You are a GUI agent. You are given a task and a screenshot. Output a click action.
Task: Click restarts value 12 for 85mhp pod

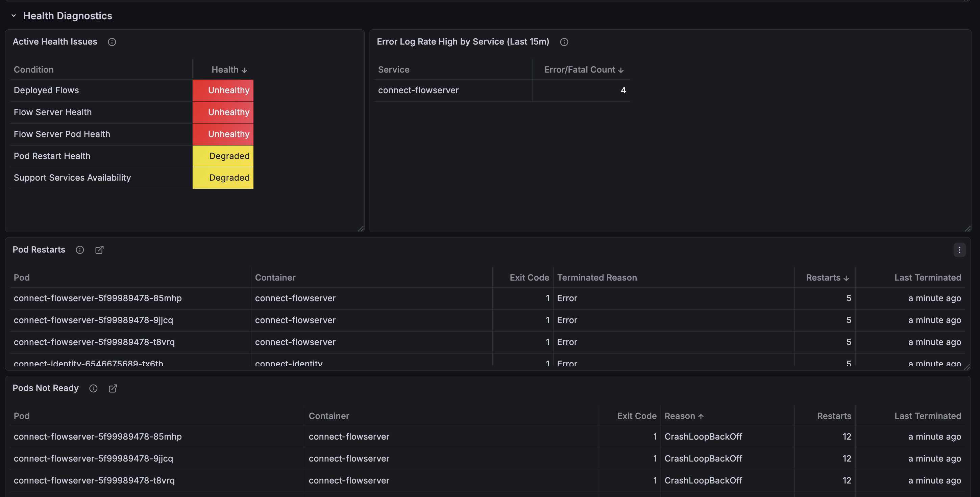click(x=847, y=436)
